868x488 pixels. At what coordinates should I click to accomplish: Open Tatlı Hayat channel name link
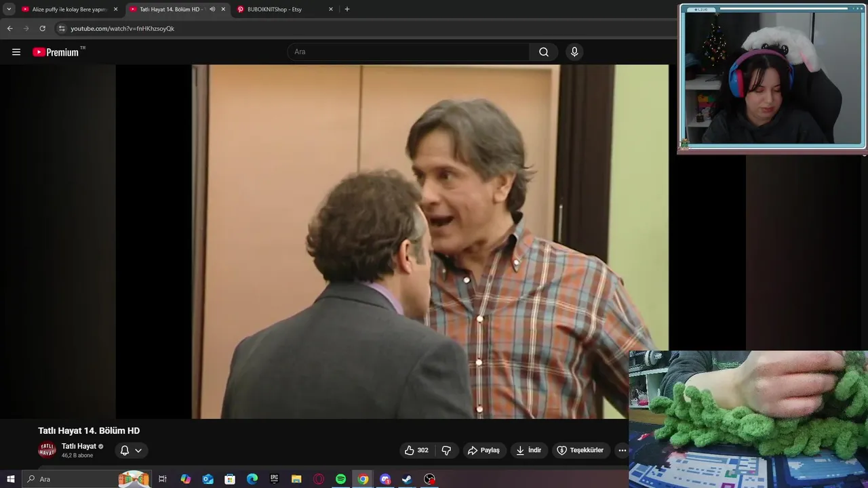79,446
